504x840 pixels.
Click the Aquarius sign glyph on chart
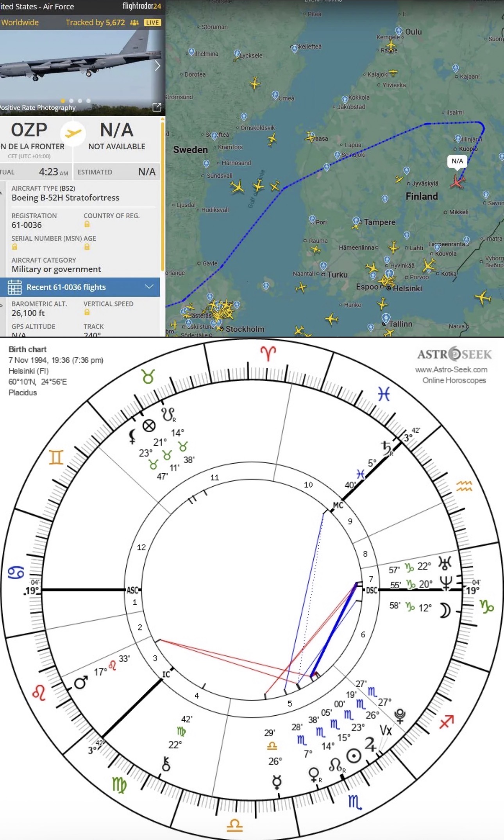point(464,485)
